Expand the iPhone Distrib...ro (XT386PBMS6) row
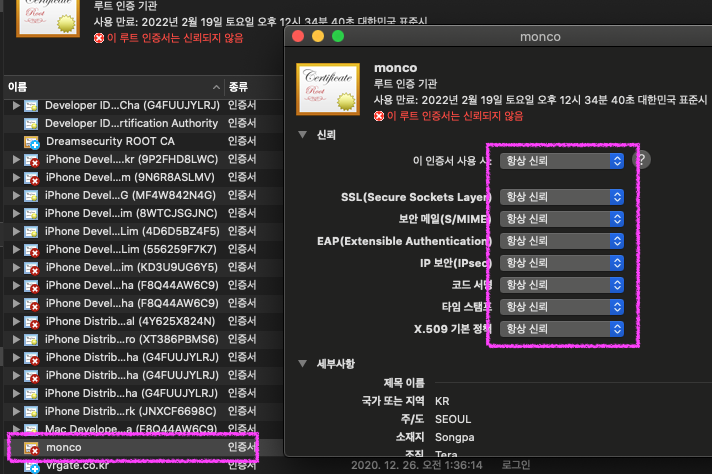 [16, 340]
